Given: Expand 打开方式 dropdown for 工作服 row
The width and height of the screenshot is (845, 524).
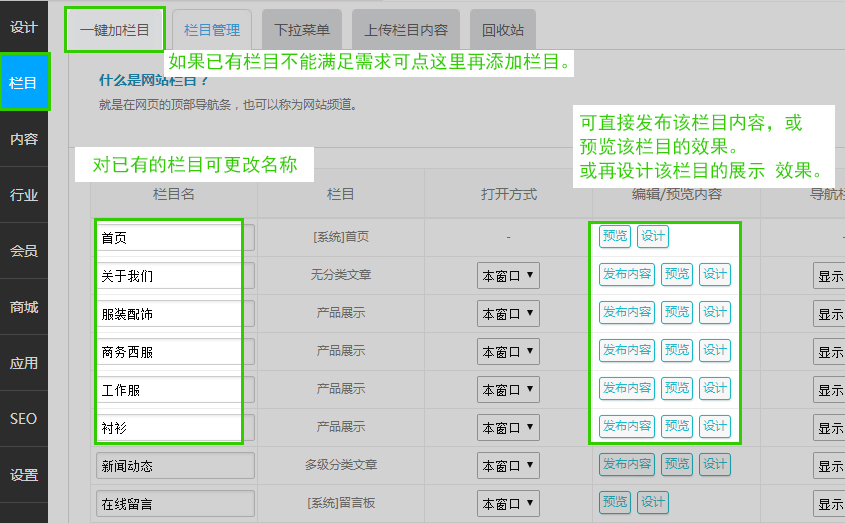Looking at the screenshot, I should (x=508, y=389).
